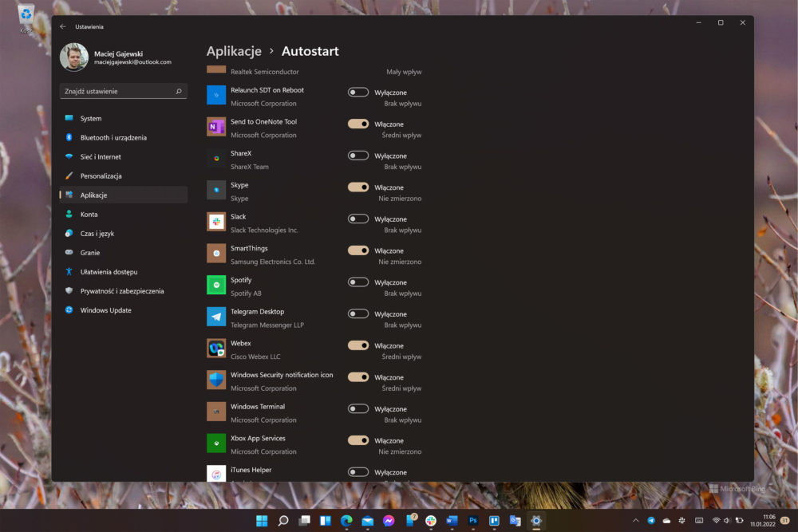Open Word from taskbar
This screenshot has height=532, width=798.
[x=452, y=520]
